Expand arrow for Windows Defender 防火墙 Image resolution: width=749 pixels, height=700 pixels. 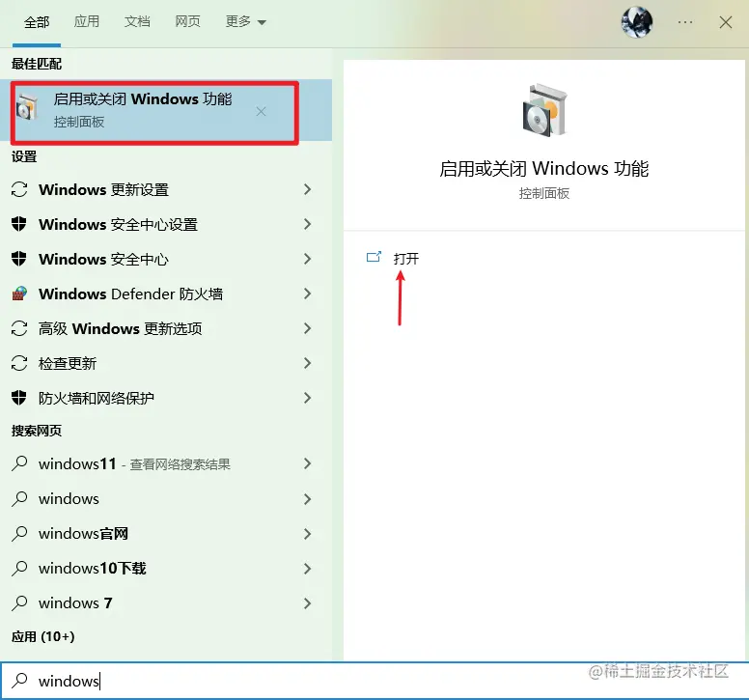(308, 294)
